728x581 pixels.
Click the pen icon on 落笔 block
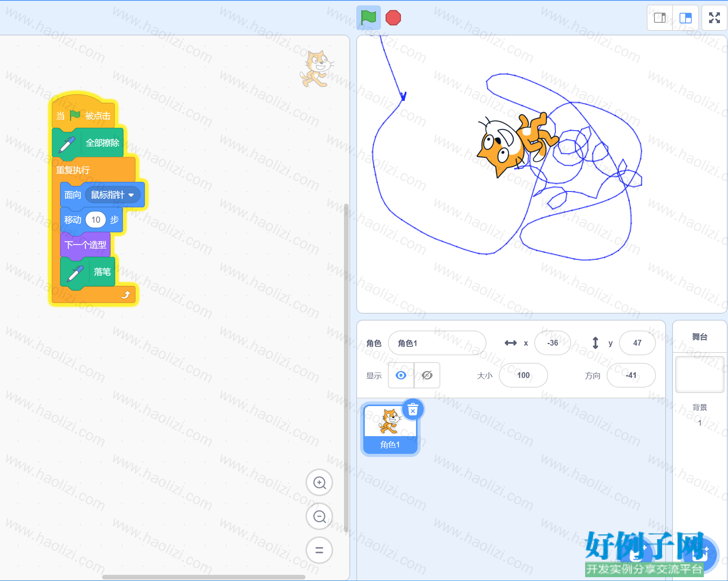coord(75,274)
